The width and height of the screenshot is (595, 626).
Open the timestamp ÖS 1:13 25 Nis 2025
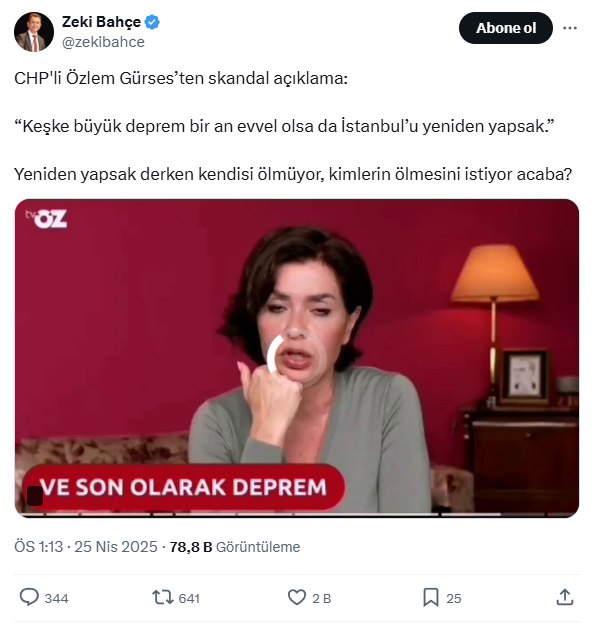86,547
